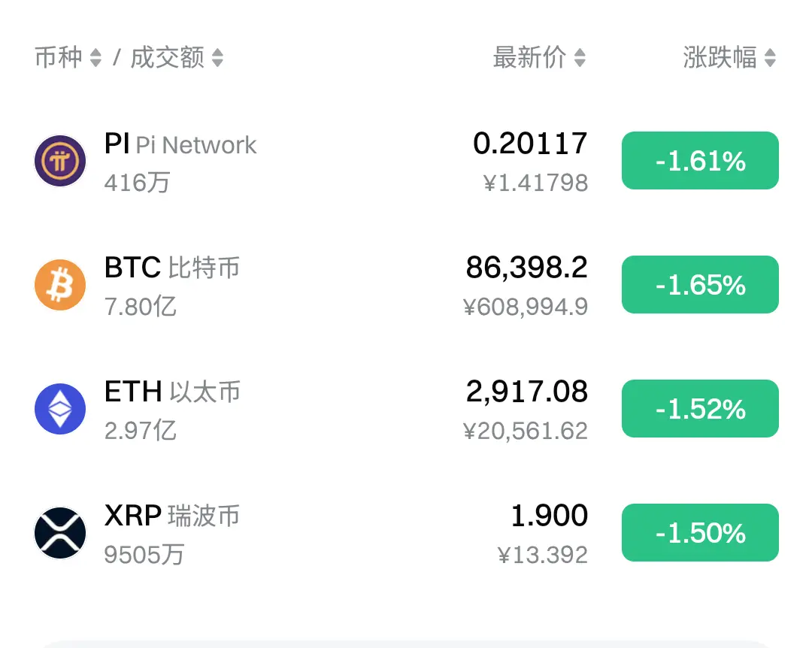
Task: Click the XRP -1.50% green badge
Action: pyautogui.click(x=700, y=532)
